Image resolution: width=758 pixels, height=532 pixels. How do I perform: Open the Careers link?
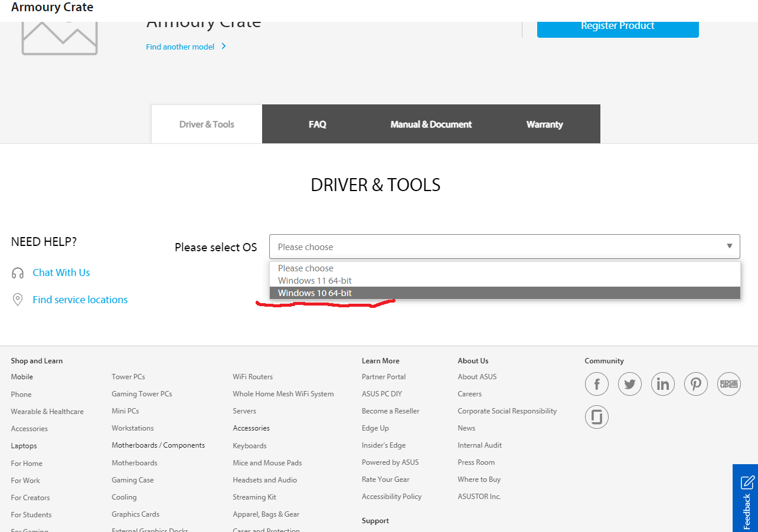coord(470,394)
